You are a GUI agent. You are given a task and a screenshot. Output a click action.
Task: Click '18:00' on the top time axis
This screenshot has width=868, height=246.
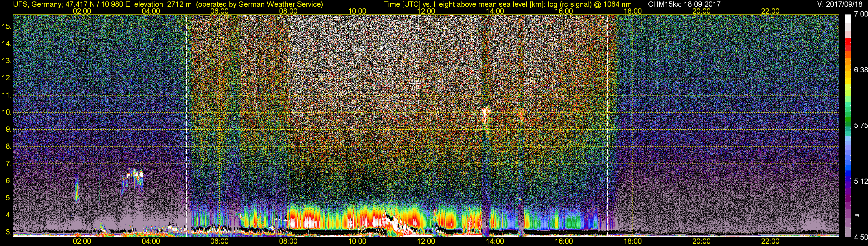[x=632, y=11]
